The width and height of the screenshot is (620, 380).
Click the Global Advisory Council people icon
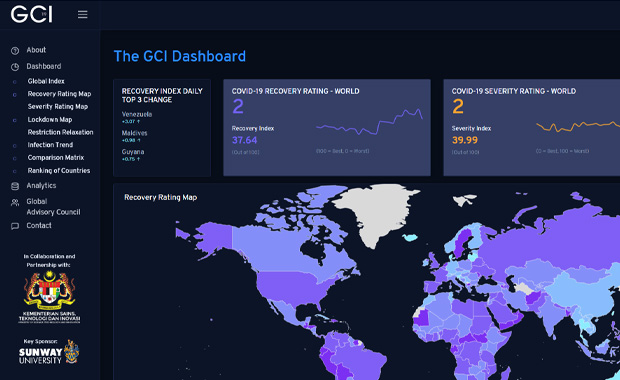(x=15, y=202)
